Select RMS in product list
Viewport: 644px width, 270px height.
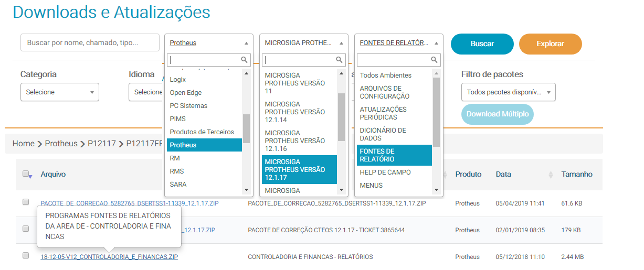tap(205, 171)
